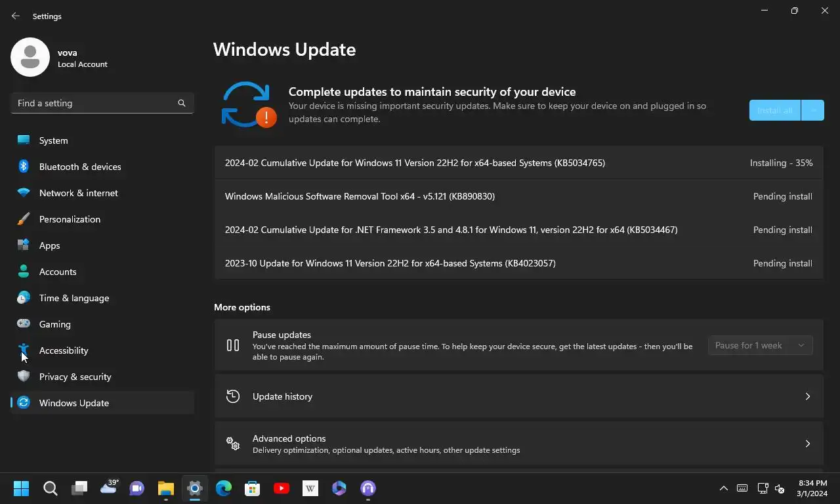Click the KB5034765 cumulative update row
The width and height of the screenshot is (840, 504).
518,163
